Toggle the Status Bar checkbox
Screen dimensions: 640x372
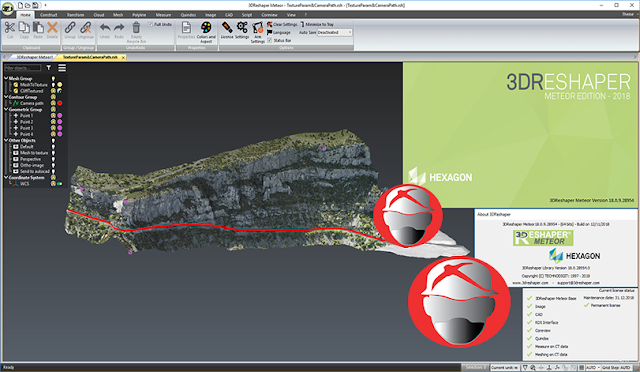point(269,40)
